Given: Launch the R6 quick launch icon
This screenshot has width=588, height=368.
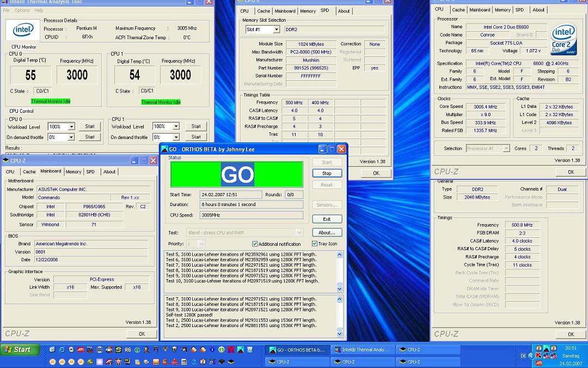Looking at the screenshot, I should [128, 349].
